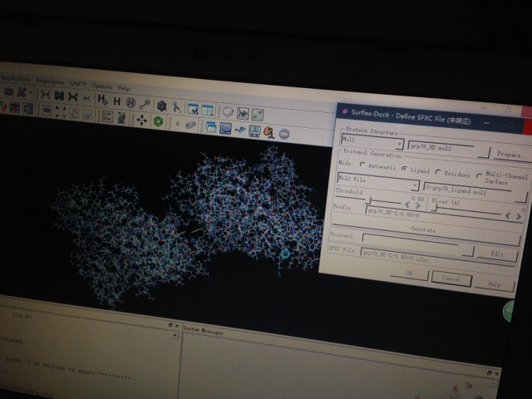Click the line-style molecule display icon
Screen dimensions: 532x399
click(45, 94)
